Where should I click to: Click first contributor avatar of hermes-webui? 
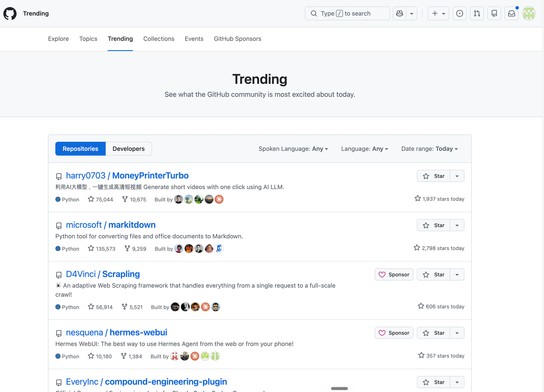tap(175, 356)
